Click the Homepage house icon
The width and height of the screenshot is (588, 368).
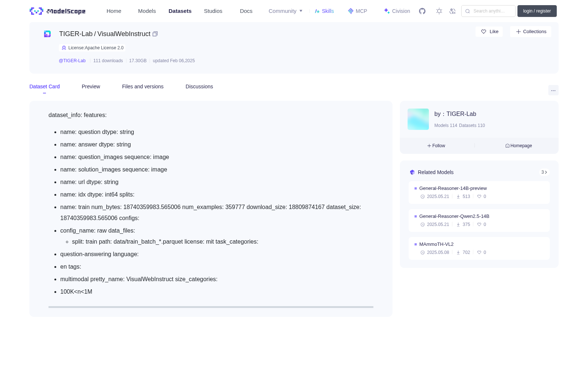click(x=508, y=146)
